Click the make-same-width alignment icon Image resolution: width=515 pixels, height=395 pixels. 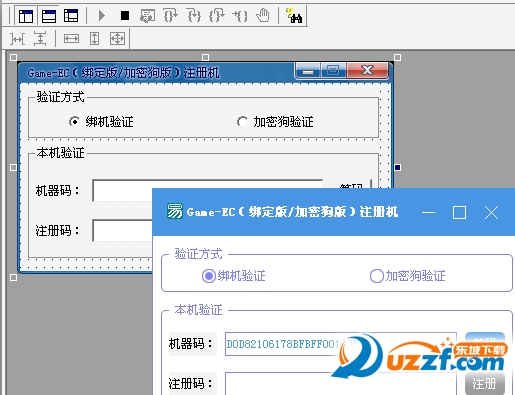coord(72,39)
